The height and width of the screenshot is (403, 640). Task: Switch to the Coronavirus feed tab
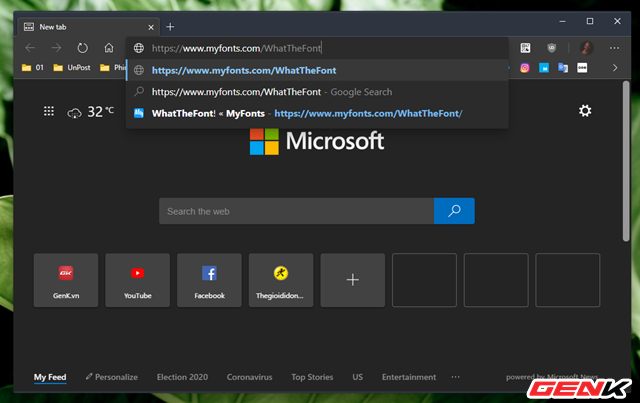point(250,377)
